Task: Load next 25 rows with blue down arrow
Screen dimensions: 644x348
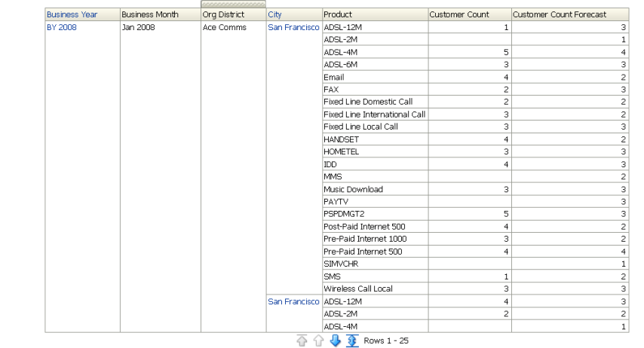Action: click(x=336, y=341)
